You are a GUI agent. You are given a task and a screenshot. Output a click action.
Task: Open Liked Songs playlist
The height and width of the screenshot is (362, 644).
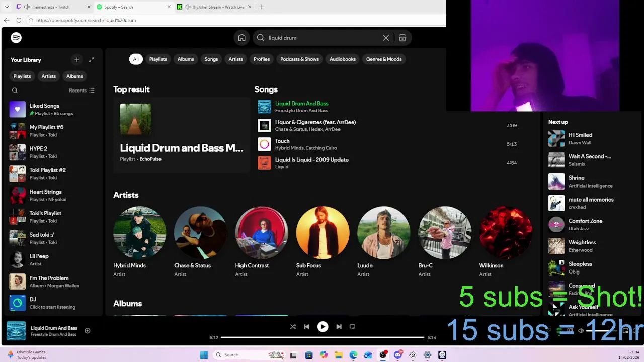pyautogui.click(x=52, y=109)
